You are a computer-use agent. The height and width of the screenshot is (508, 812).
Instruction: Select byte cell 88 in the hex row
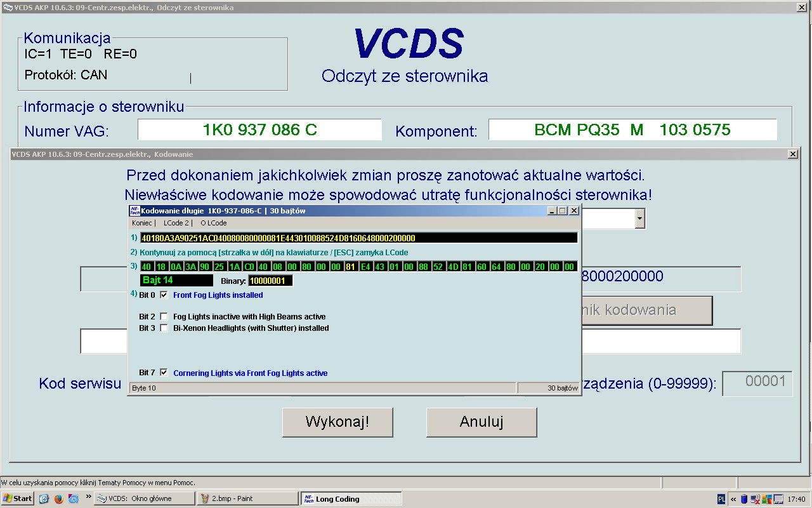click(x=423, y=267)
